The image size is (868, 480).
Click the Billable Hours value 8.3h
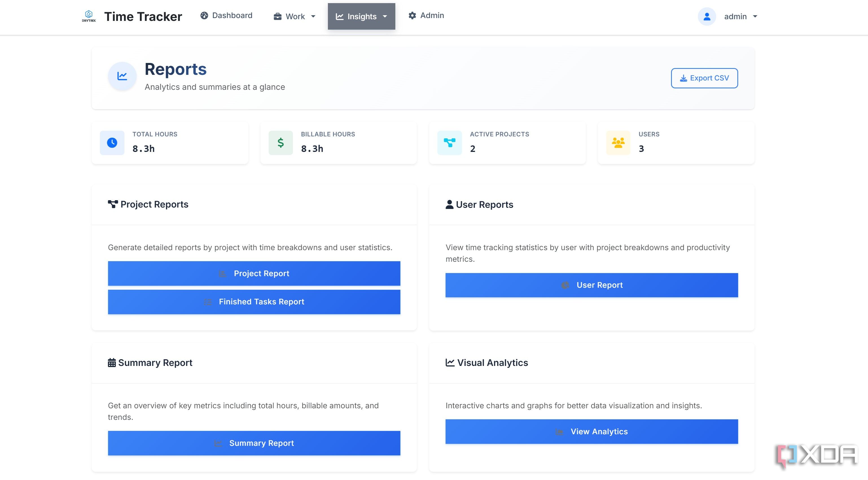coord(312,149)
